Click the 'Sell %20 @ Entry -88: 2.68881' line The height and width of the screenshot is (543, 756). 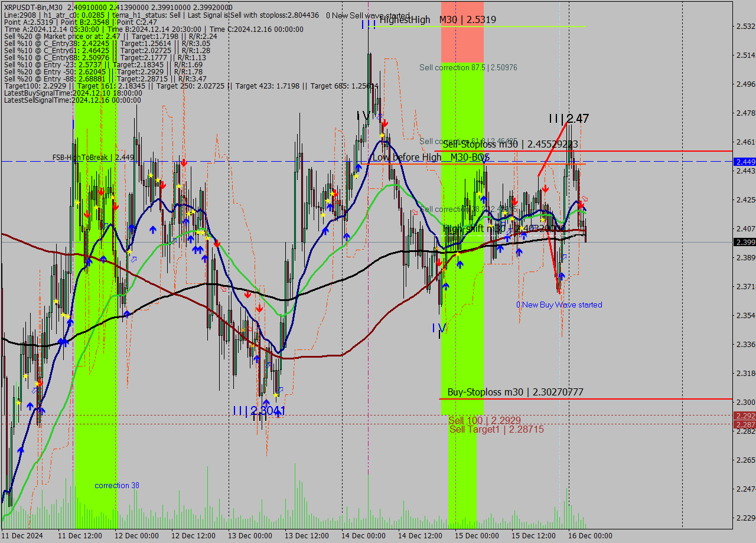pos(105,78)
